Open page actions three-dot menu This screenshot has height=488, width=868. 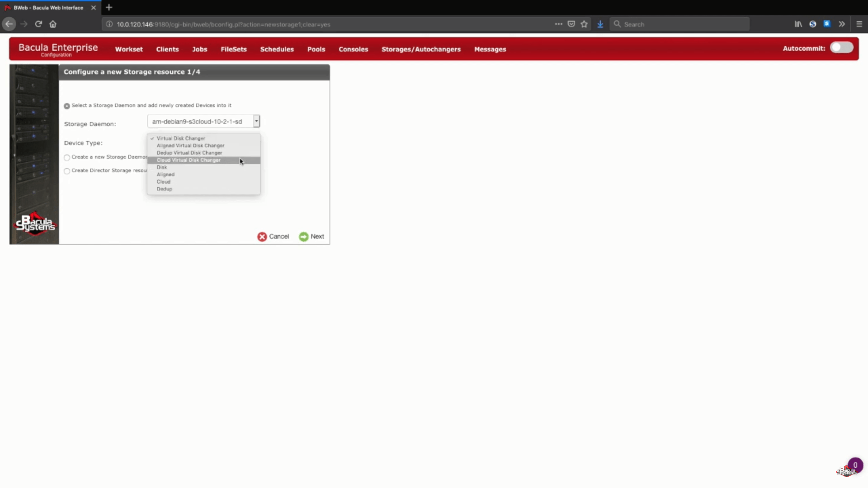coord(559,24)
